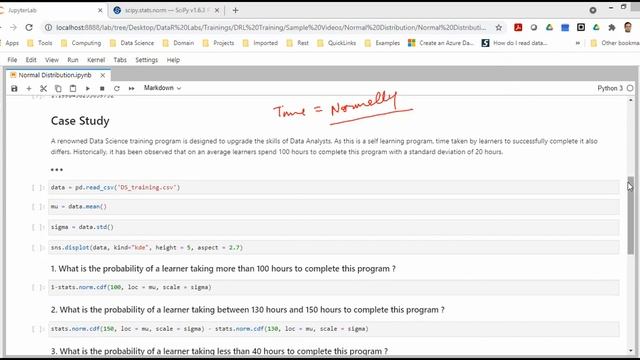Open the Kernel menu
The width and height of the screenshot is (640, 360).
point(96,60)
